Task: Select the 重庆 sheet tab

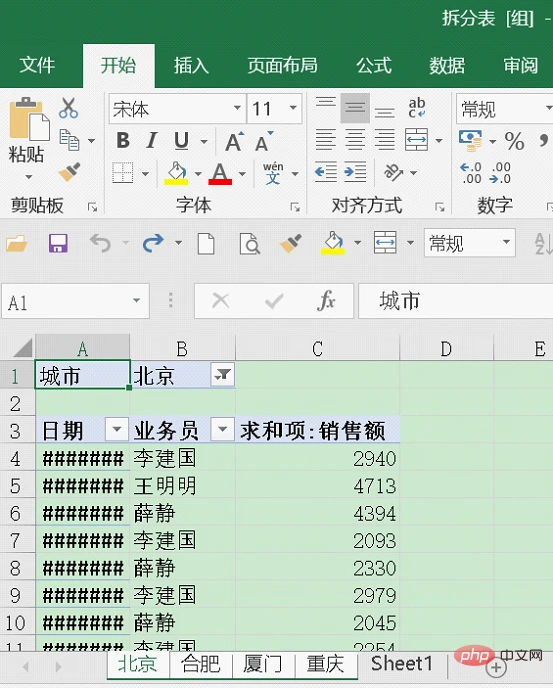Action: (325, 663)
